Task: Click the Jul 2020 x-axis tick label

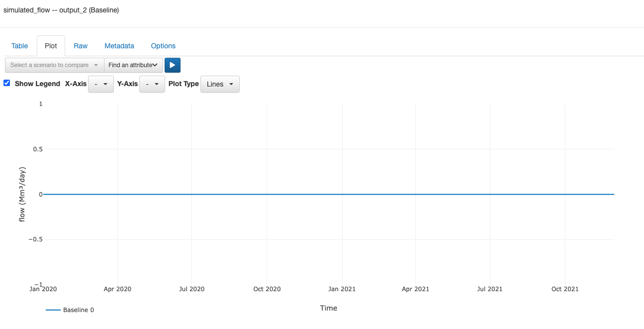Action: tap(191, 289)
